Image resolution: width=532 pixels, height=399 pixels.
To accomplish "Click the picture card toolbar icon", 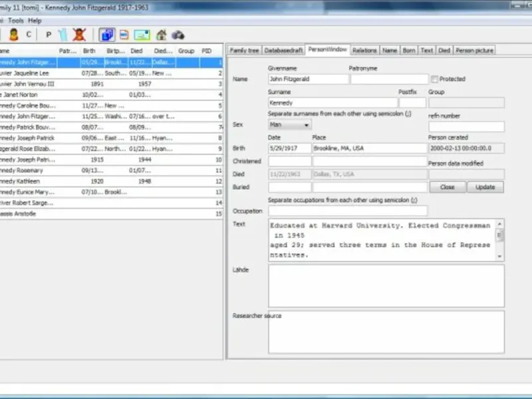I will 142,35.
